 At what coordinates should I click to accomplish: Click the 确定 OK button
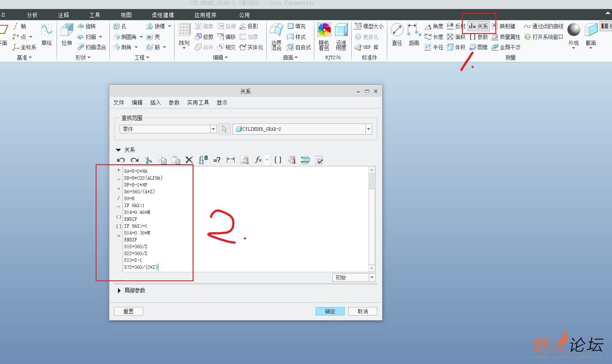[330, 311]
